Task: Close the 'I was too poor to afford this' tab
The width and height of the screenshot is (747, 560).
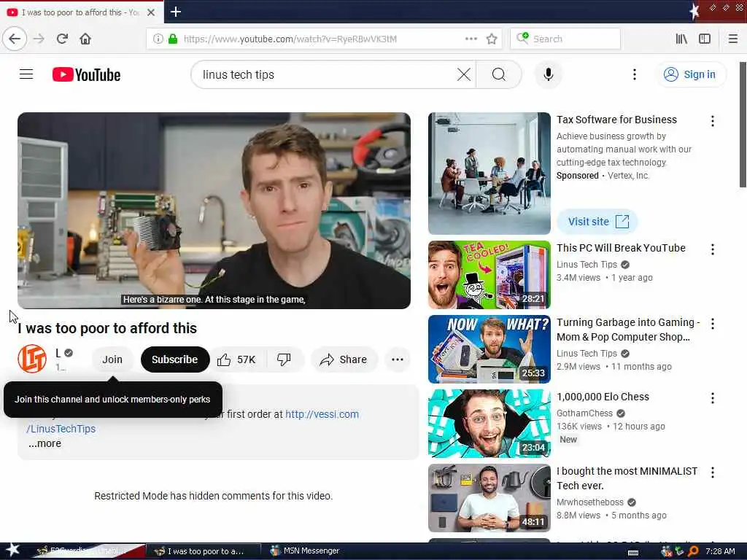Action: tap(151, 12)
